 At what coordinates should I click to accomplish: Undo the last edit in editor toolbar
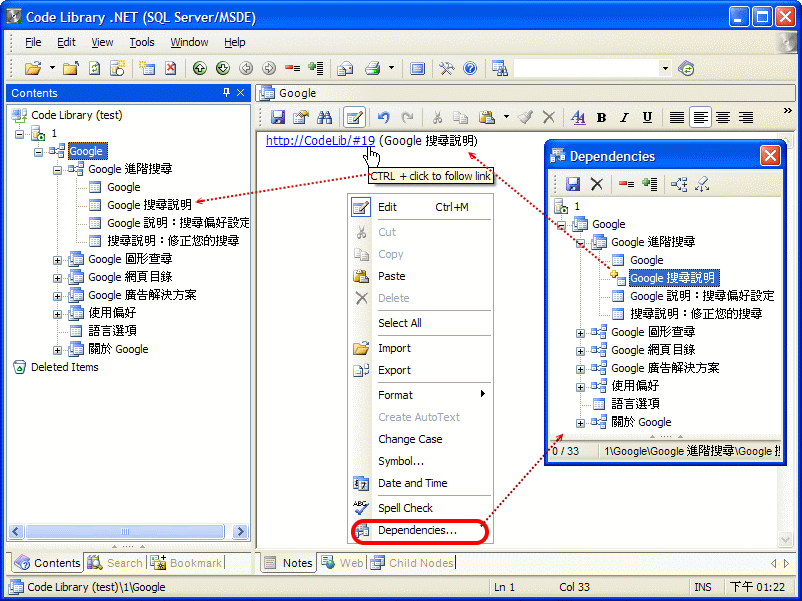(x=384, y=118)
